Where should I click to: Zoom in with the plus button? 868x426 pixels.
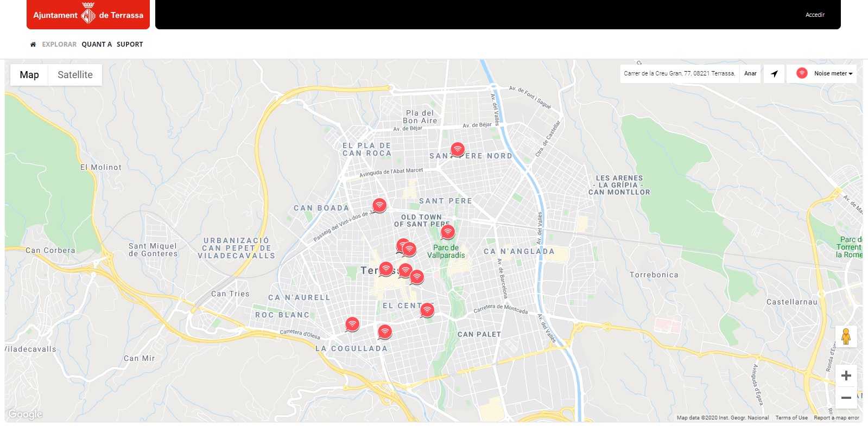coord(846,376)
